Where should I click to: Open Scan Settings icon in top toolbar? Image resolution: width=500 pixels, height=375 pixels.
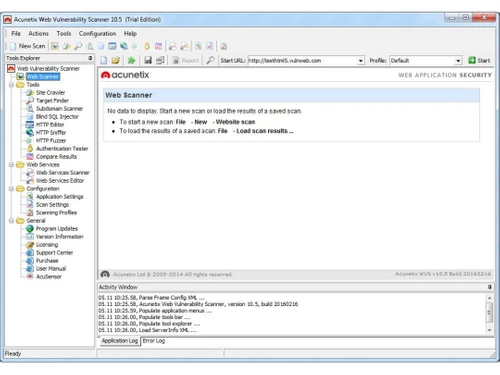[210, 46]
